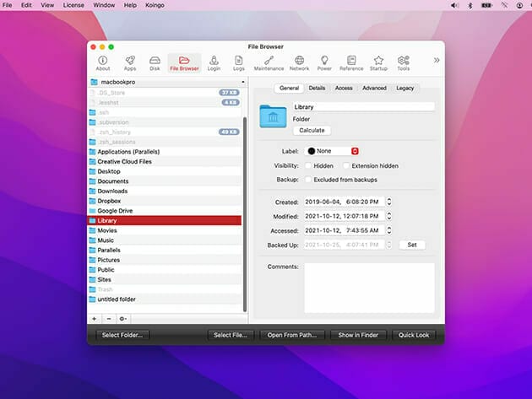Check Excluded from backups option

(x=307, y=180)
